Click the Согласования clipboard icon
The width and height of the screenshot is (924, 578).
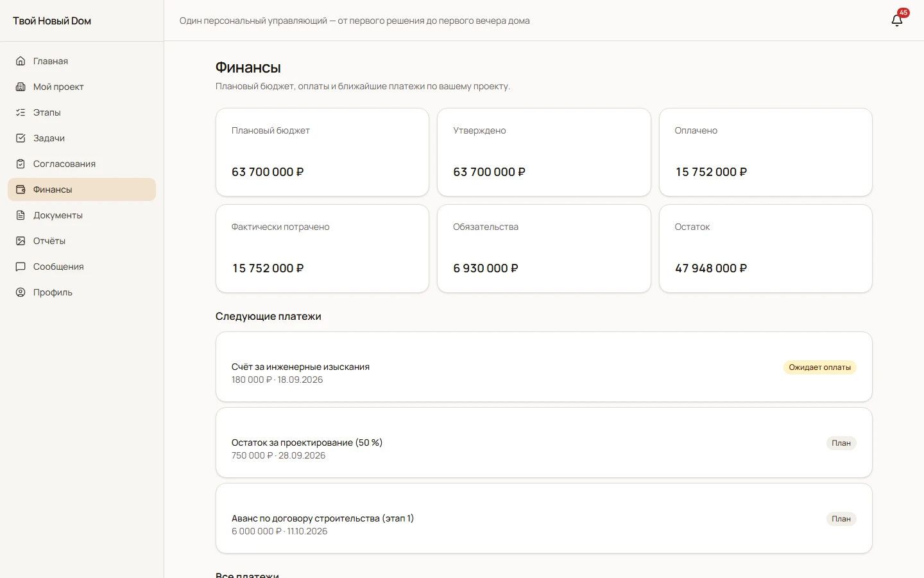tap(21, 164)
